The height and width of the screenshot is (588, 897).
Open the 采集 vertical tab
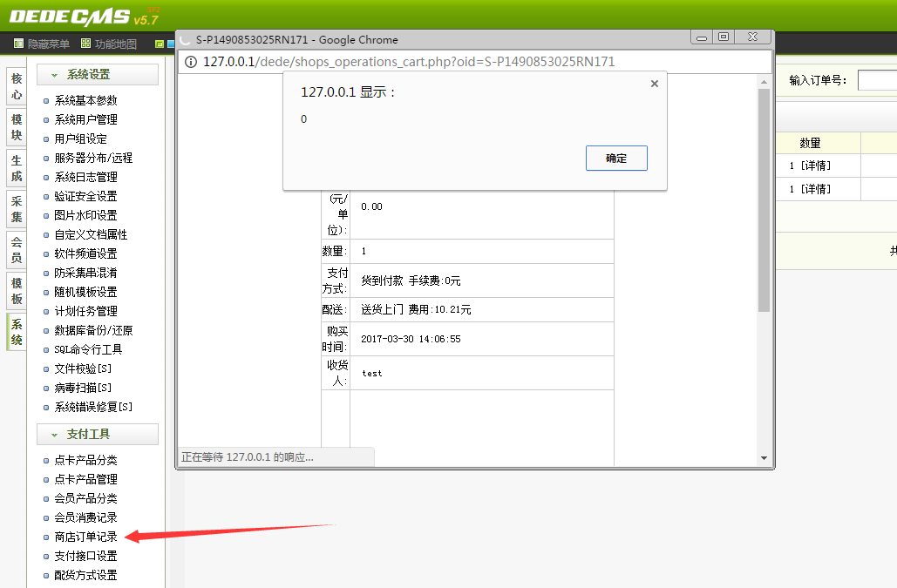(17, 209)
